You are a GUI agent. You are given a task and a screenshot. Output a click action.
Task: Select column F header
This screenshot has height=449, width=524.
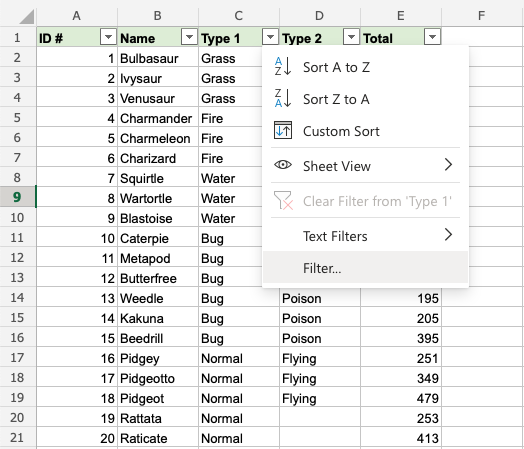[x=481, y=15]
